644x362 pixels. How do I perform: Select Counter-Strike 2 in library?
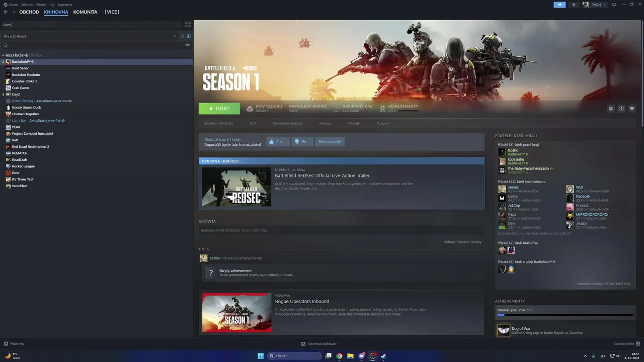pos(97,81)
